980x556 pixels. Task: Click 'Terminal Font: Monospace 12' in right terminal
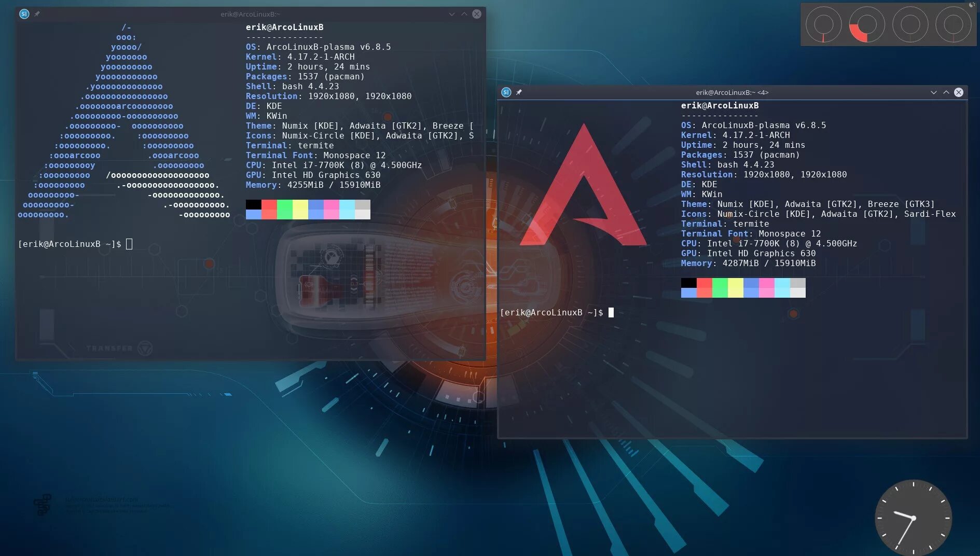751,233
